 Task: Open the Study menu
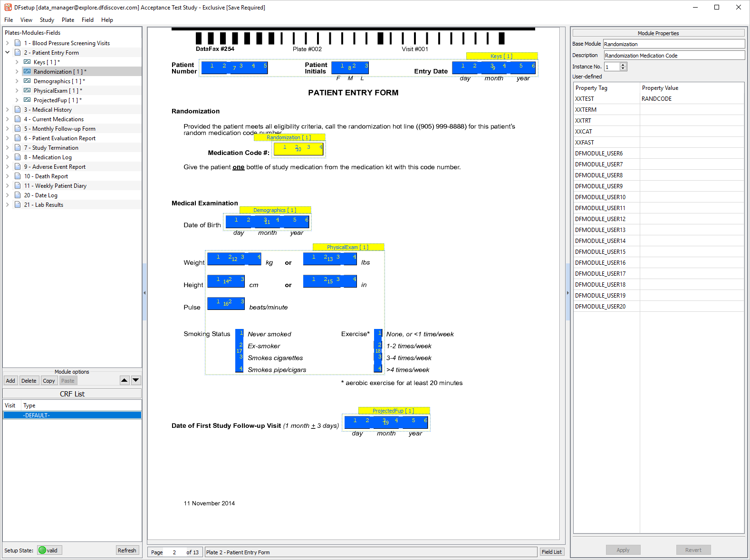pyautogui.click(x=47, y=20)
